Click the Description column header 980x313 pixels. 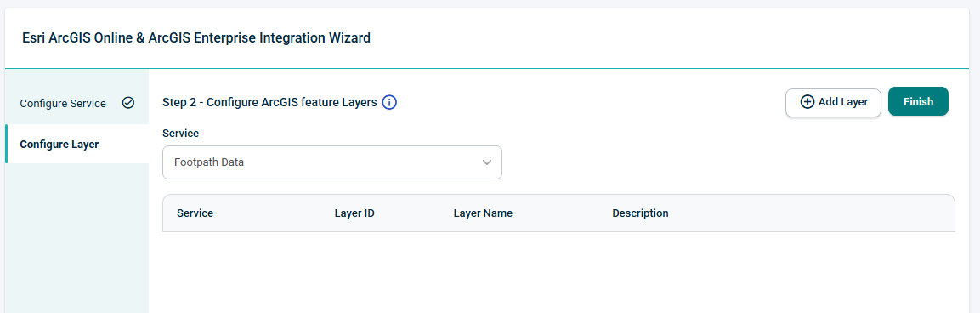click(x=640, y=213)
